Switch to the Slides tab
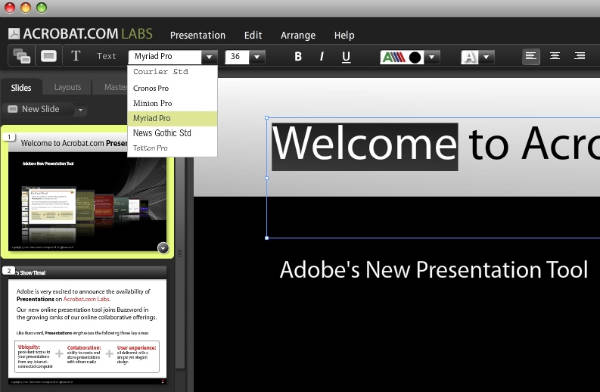The image size is (600, 392). [x=21, y=88]
